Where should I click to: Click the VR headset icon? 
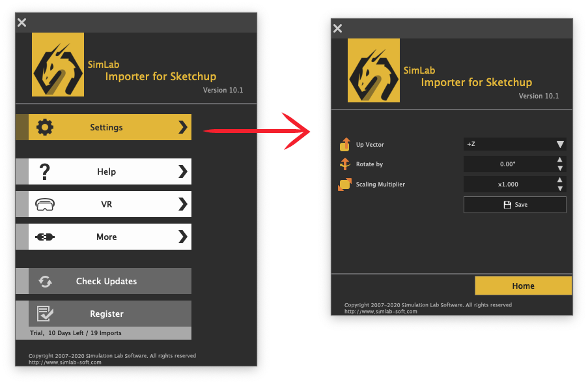click(x=45, y=205)
